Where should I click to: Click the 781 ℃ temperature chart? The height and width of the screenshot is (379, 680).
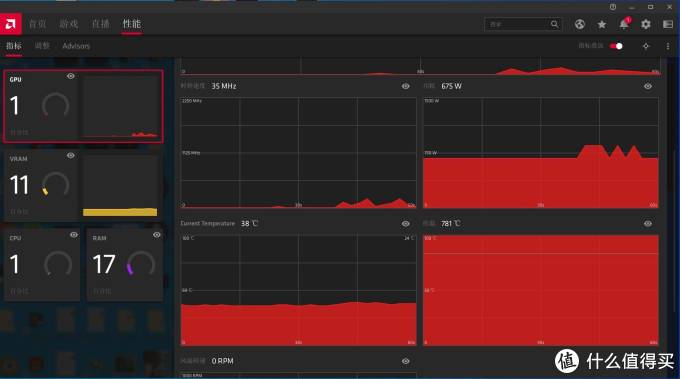point(541,290)
